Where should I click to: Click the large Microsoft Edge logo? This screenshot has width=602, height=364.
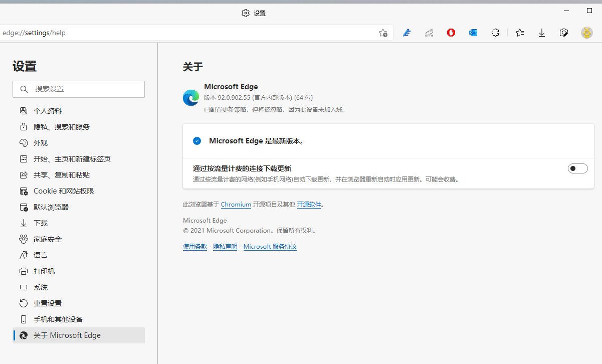(x=191, y=97)
